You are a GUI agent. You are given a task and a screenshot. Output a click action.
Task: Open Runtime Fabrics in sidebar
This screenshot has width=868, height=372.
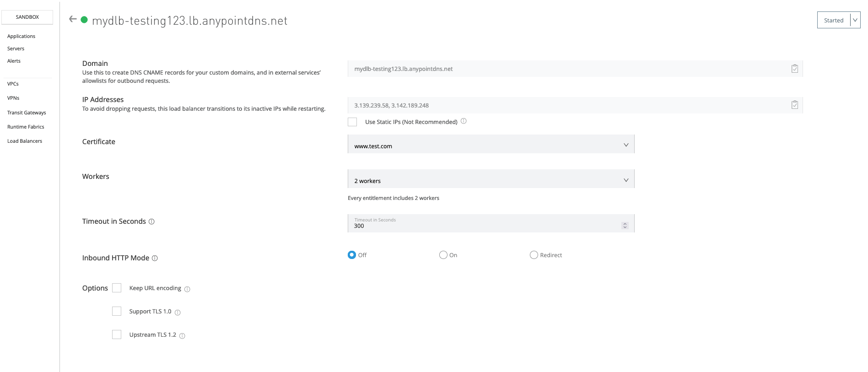(x=26, y=127)
